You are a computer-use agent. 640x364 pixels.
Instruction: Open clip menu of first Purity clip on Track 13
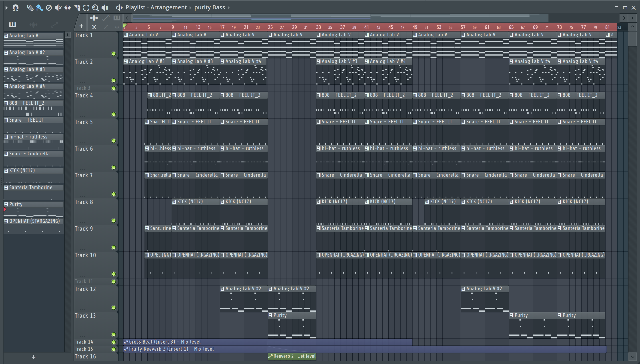(270, 315)
